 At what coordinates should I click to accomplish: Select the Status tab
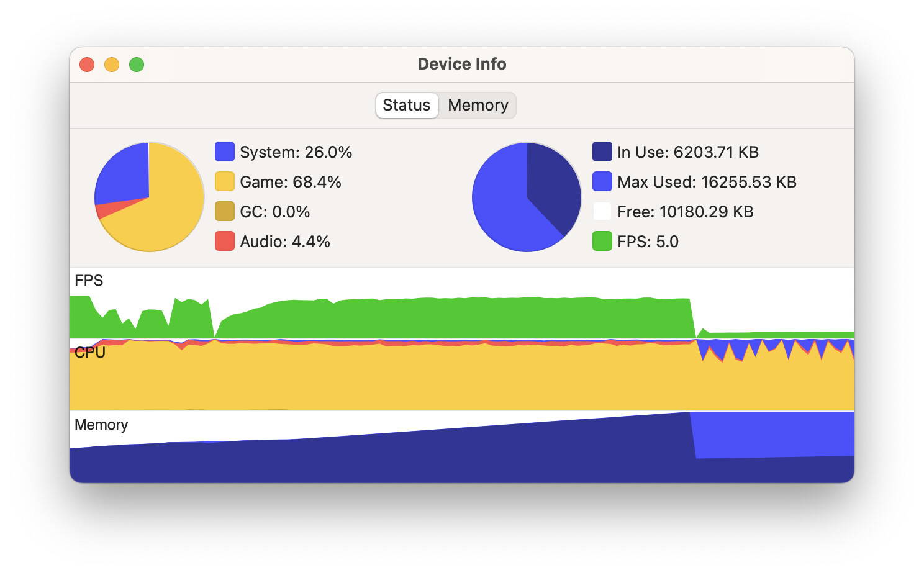(x=407, y=106)
